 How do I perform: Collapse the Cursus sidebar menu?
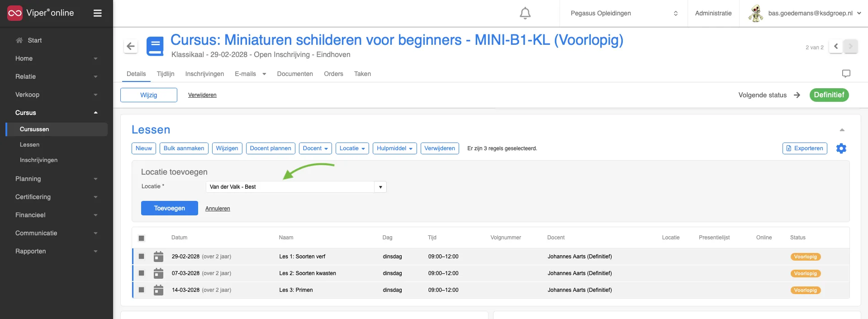(x=57, y=113)
